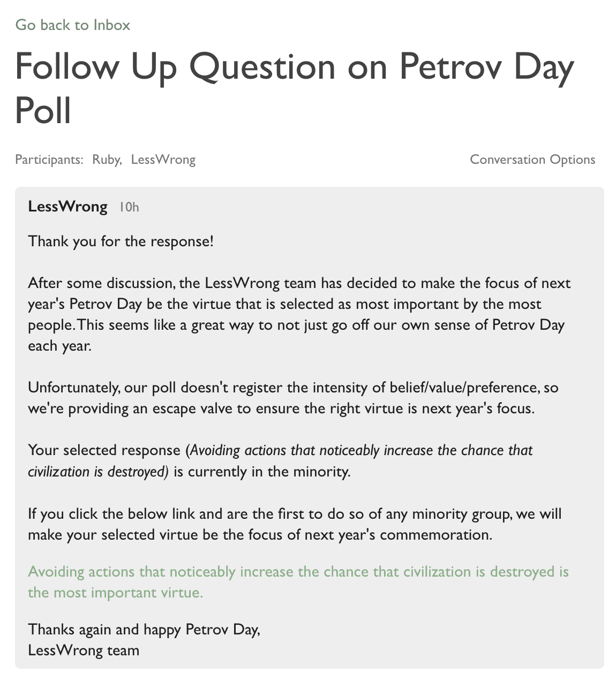The height and width of the screenshot is (681, 616).
Task: Open the Conversation Options menu
Action: (x=532, y=160)
